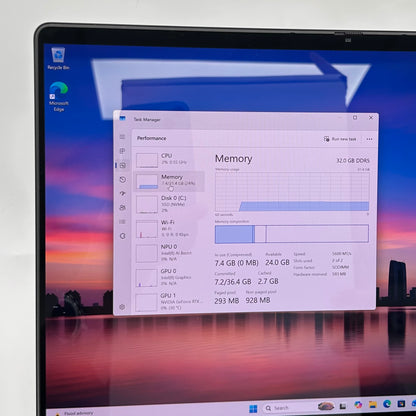Click the Wi-Fi mini graph thumbnail

coord(147,229)
